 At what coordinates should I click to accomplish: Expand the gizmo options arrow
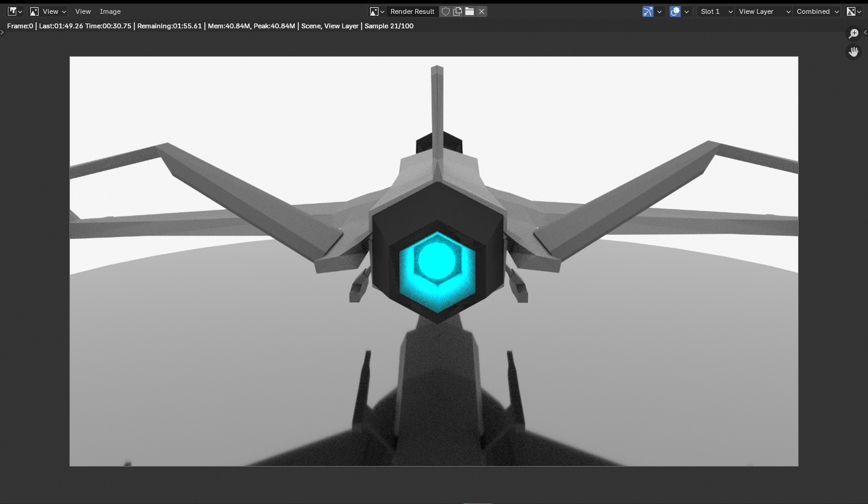(x=660, y=11)
